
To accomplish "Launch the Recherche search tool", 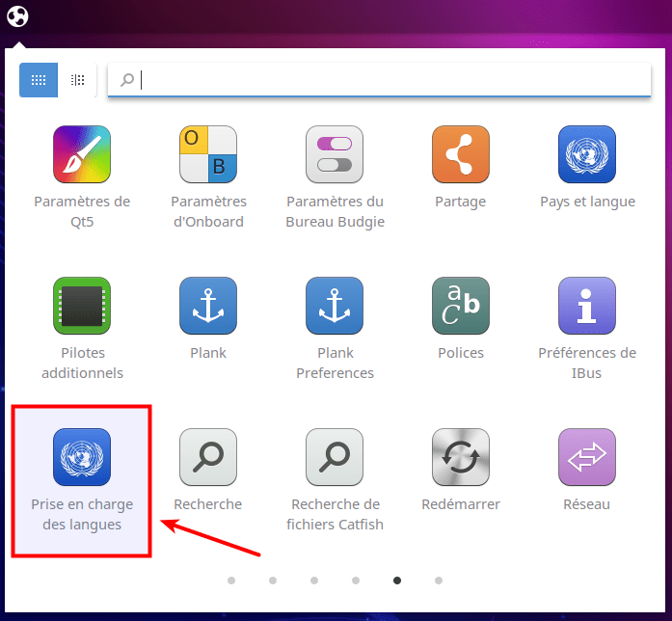I will pos(208,457).
